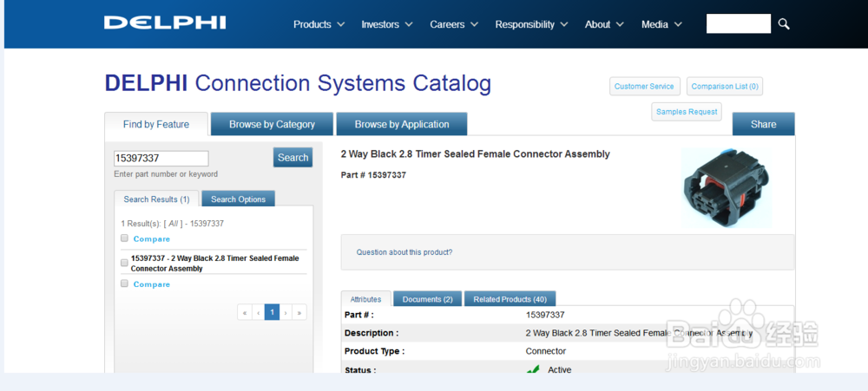Click the magnifier search icon in header

[x=783, y=23]
